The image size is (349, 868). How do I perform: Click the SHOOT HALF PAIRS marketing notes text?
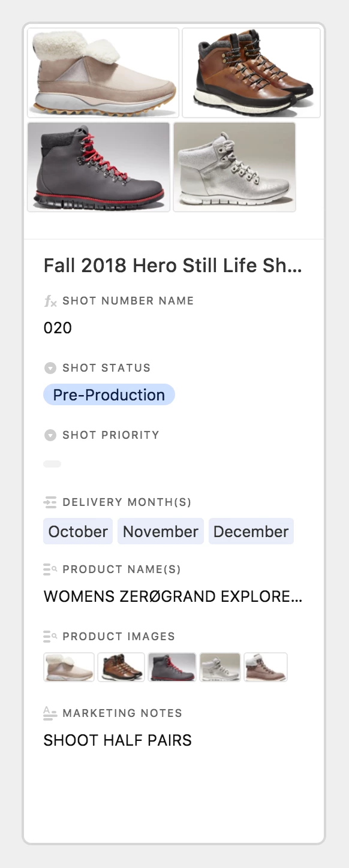[x=118, y=740]
